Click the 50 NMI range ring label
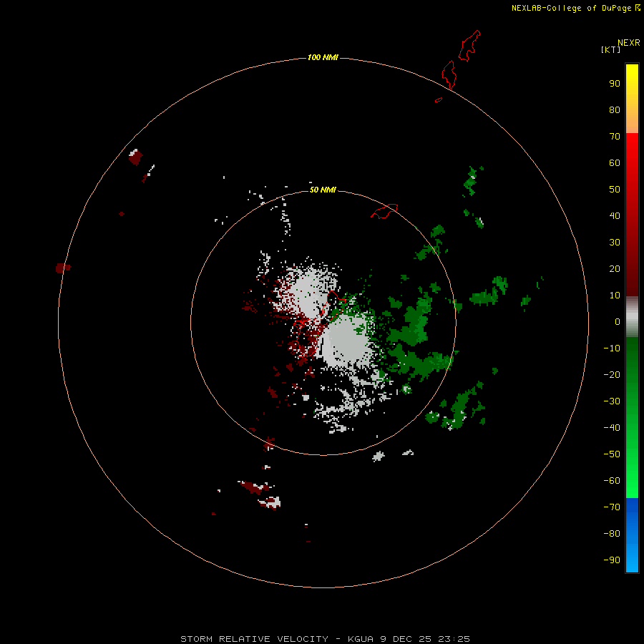This screenshot has height=644, width=644. tap(323, 190)
